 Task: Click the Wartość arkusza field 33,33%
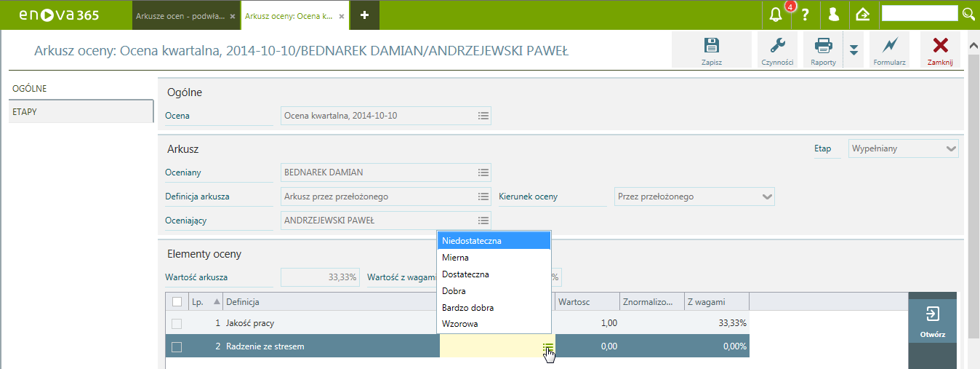320,277
